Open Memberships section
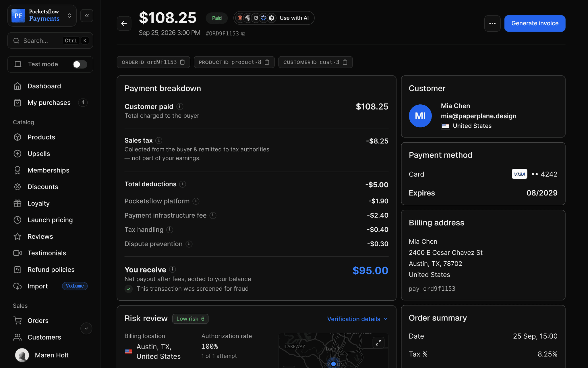 coord(50,170)
